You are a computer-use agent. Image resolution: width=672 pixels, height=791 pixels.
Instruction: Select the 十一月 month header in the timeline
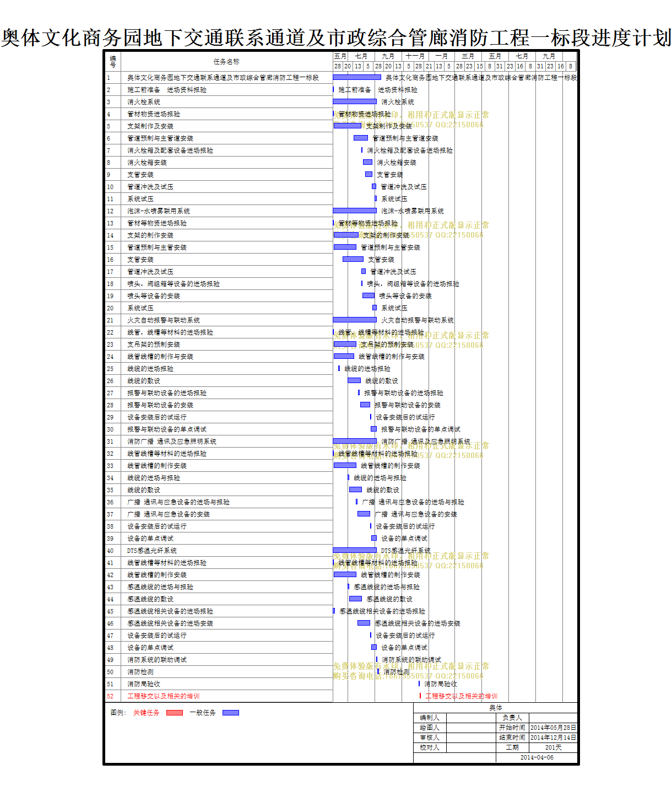pyautogui.click(x=415, y=56)
